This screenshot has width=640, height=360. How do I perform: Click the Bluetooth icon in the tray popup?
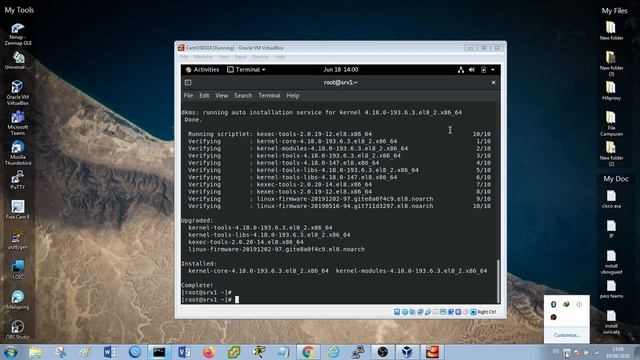tap(553, 304)
